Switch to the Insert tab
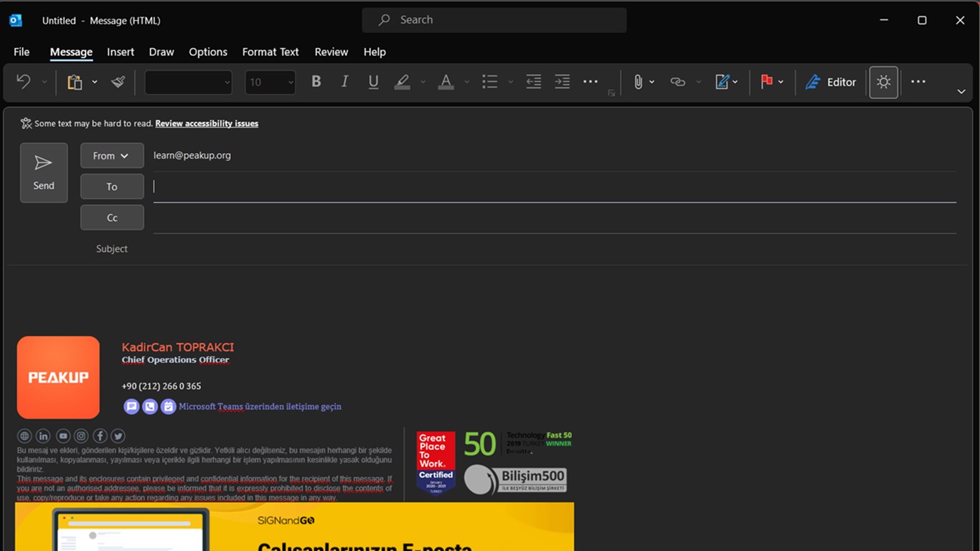Viewport: 980px width, 551px height. 121,52
